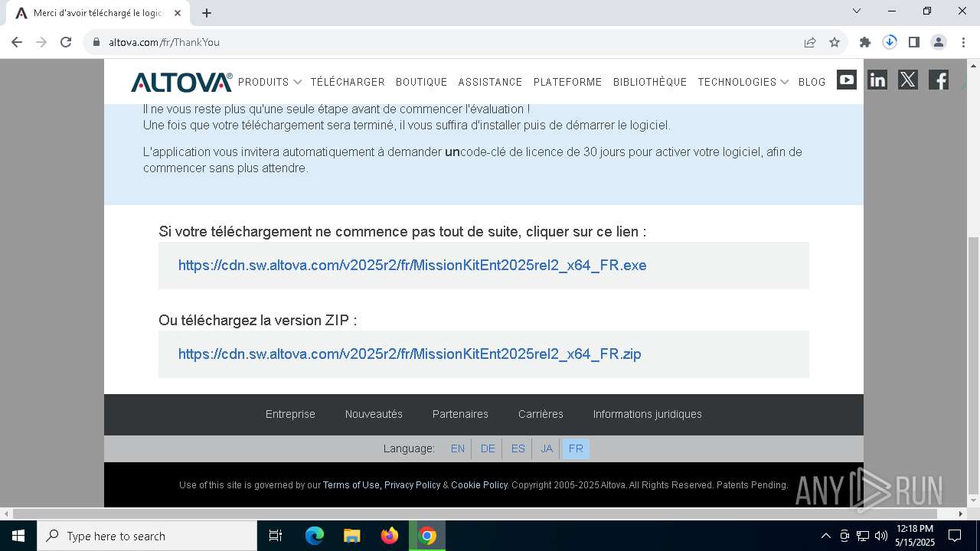
Task: Show Chrome downloads icon
Action: (890, 42)
